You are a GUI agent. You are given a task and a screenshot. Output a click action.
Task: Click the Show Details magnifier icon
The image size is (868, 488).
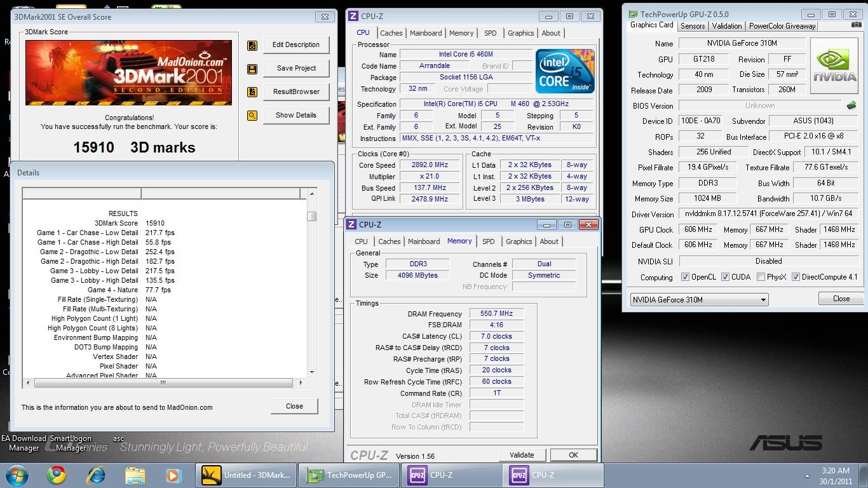click(252, 116)
